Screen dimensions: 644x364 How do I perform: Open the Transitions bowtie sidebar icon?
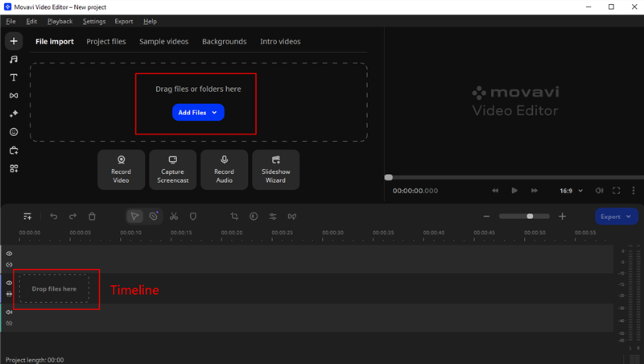tap(14, 96)
